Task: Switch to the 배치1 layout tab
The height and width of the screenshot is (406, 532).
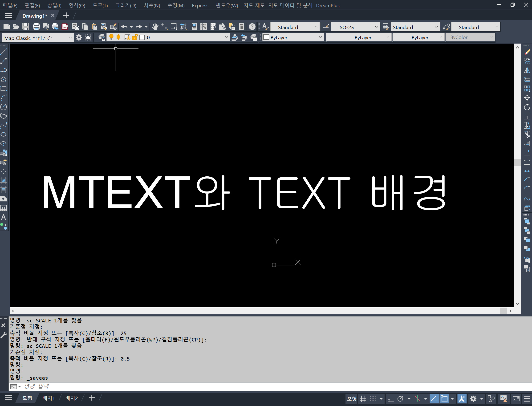Action: click(49, 398)
